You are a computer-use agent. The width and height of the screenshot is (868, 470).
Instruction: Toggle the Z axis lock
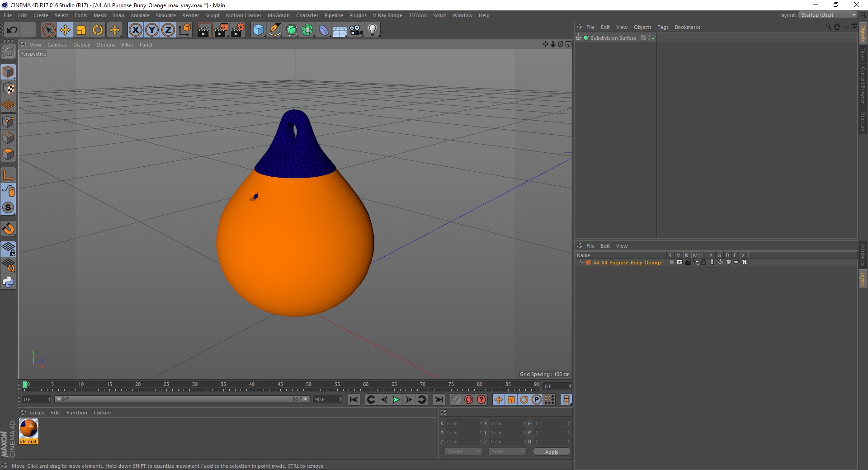point(168,30)
